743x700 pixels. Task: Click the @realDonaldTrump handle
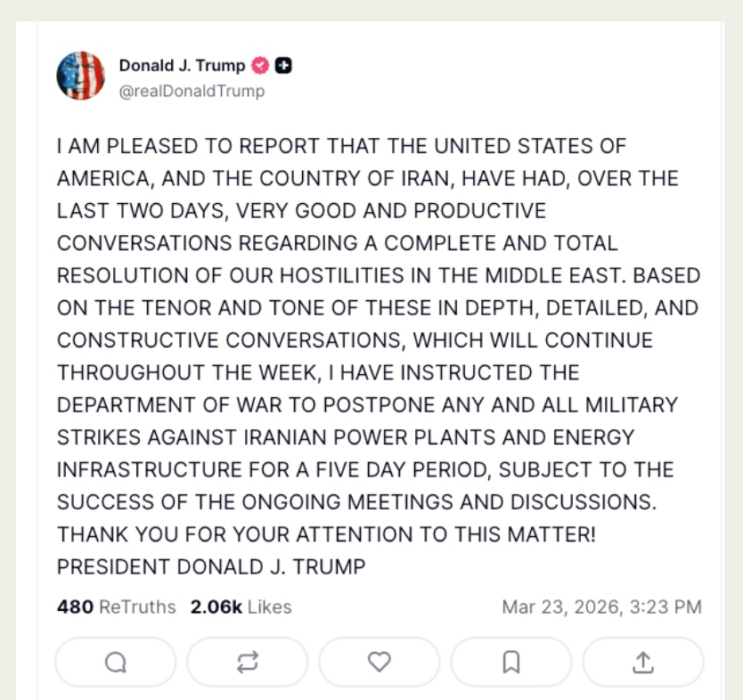(192, 91)
